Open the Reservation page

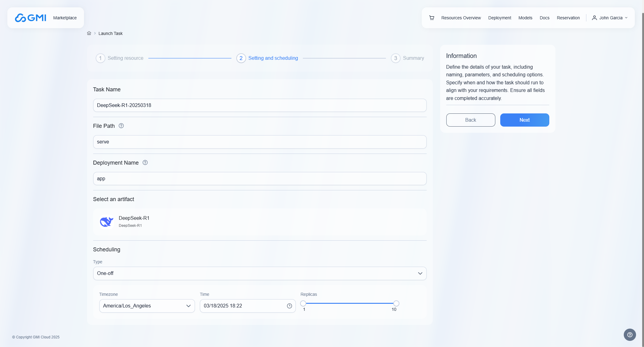[568, 18]
